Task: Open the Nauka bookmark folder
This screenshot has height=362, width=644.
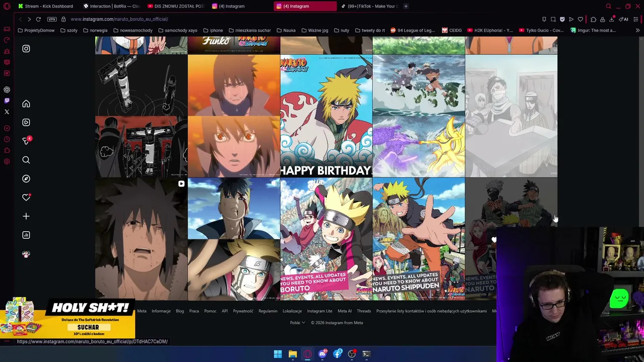Action: pyautogui.click(x=286, y=30)
